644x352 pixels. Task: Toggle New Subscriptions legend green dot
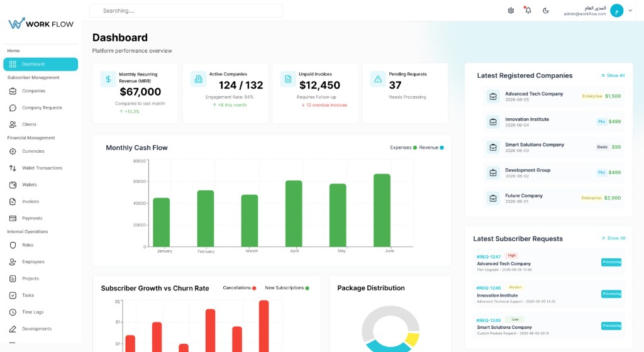[307, 288]
